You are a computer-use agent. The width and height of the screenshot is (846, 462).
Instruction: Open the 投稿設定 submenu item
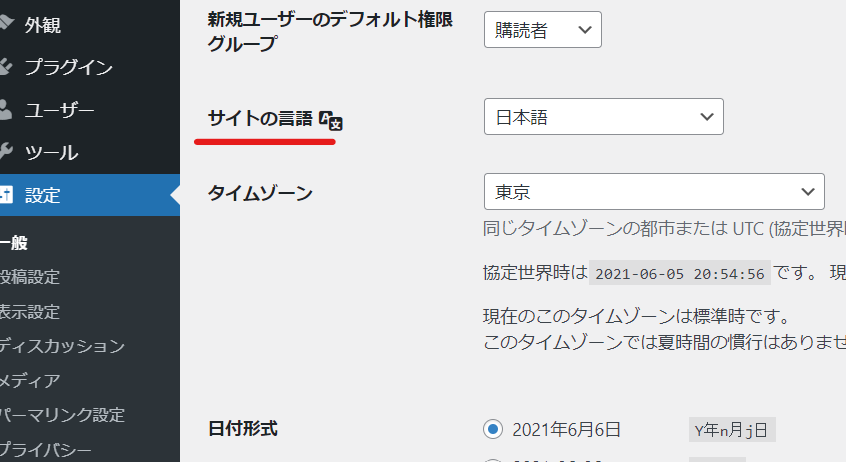click(30, 277)
